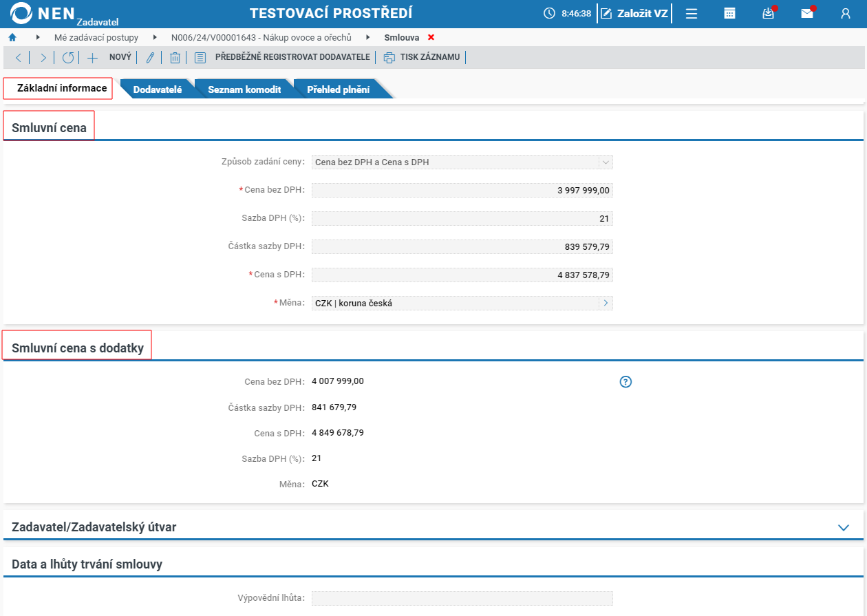Open the calendar icon in the header

[730, 13]
